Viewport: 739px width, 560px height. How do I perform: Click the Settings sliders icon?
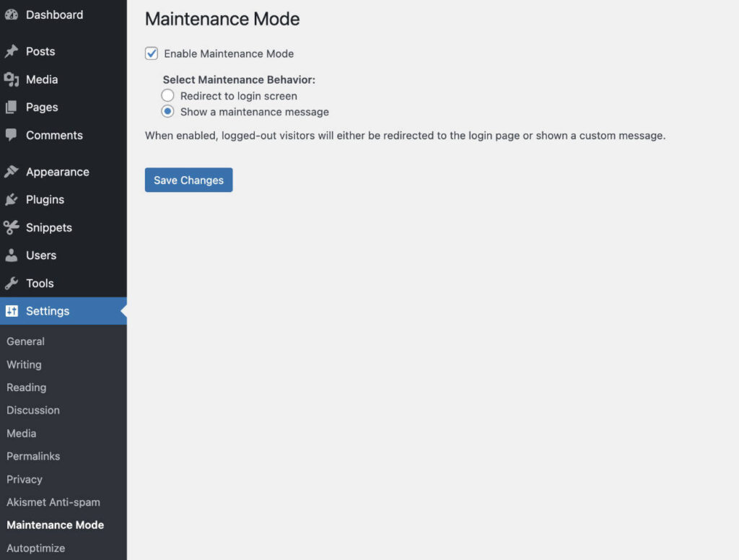coord(12,310)
